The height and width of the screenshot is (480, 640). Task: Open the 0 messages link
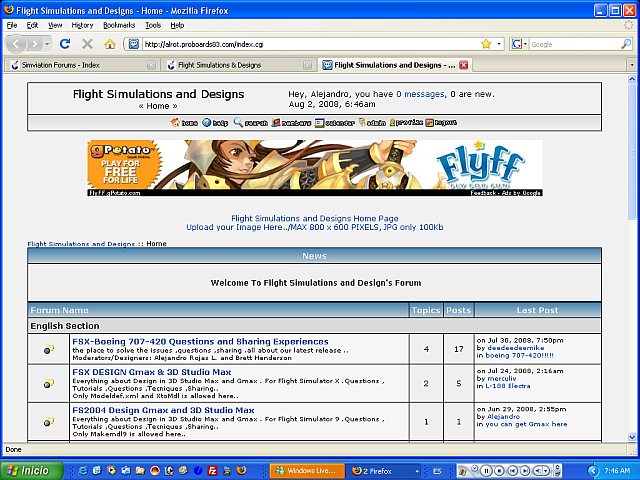pyautogui.click(x=420, y=94)
